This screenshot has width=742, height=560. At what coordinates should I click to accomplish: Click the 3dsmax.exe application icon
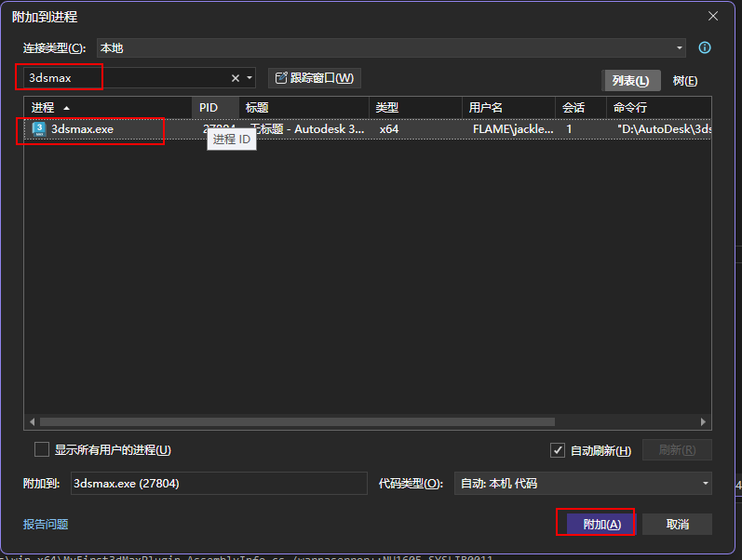tap(39, 129)
